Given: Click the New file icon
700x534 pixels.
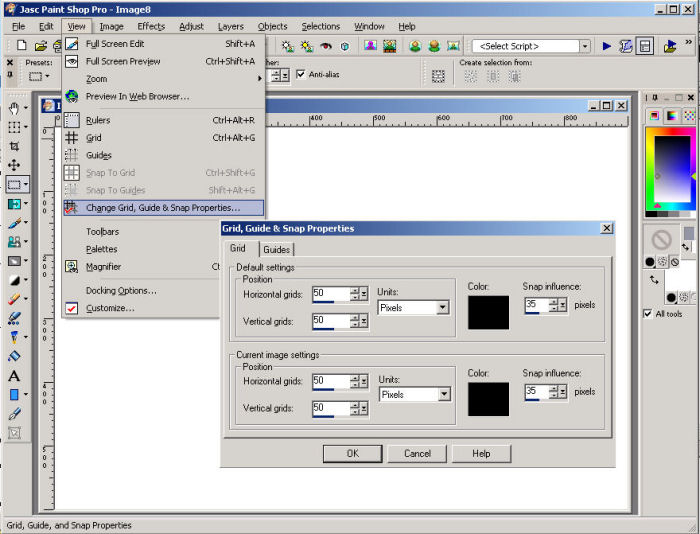Looking at the screenshot, I should pos(22,46).
